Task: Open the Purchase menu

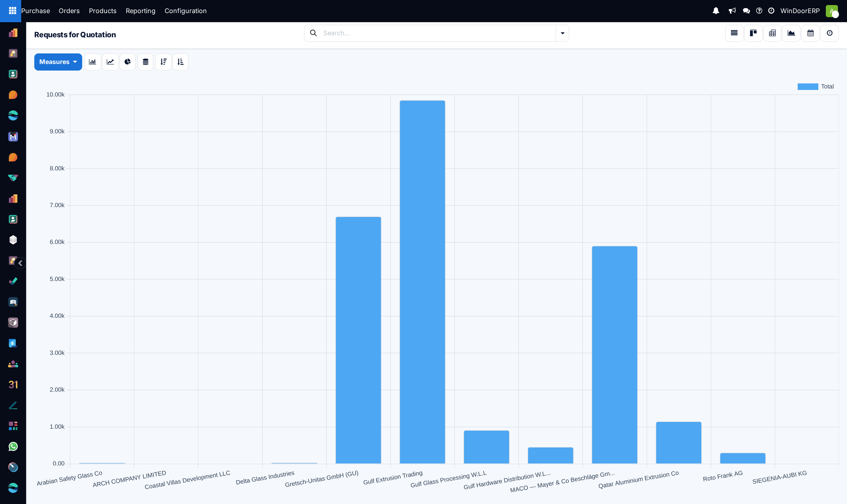Action: (35, 11)
